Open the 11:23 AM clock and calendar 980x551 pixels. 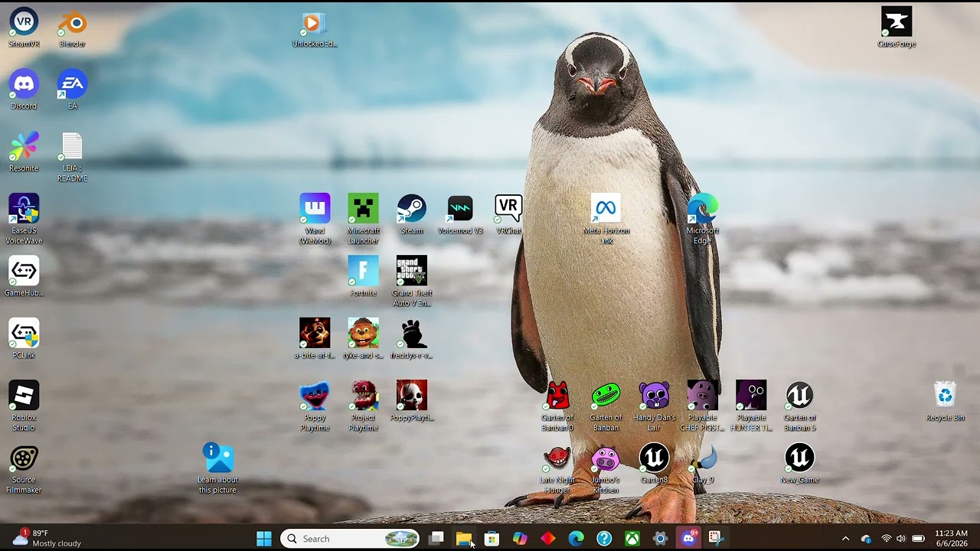click(x=951, y=539)
